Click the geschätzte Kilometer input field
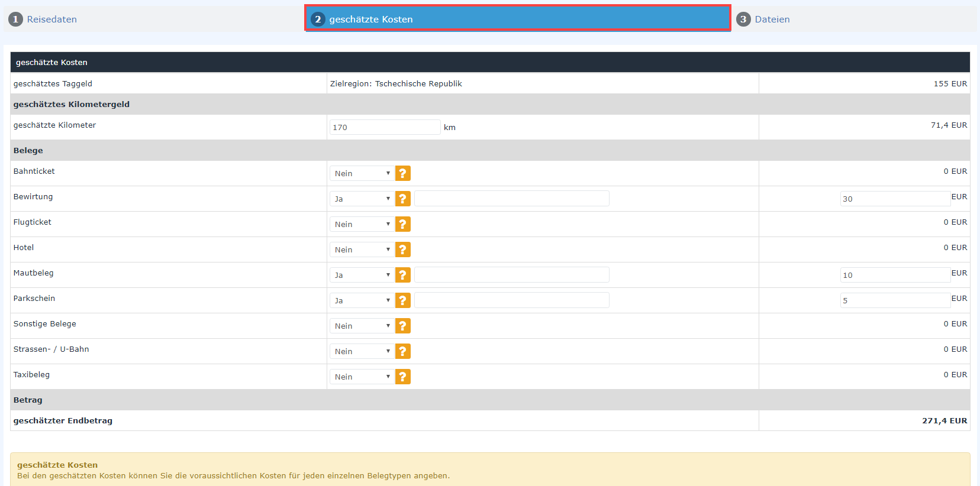The height and width of the screenshot is (486, 980). tap(385, 127)
